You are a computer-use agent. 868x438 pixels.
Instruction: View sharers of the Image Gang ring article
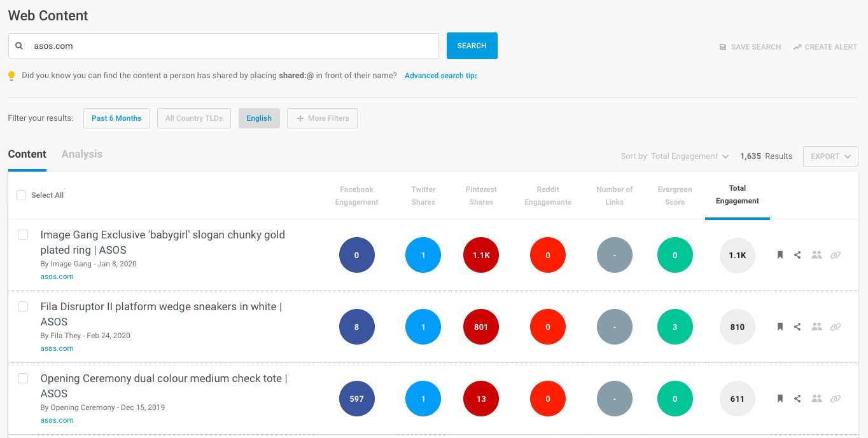[x=817, y=255]
